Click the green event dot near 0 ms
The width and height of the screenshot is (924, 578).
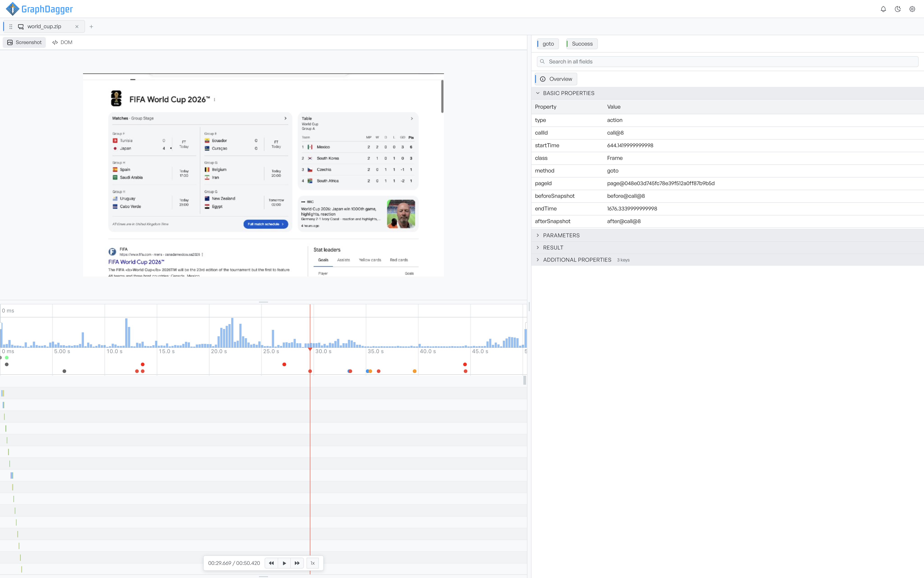click(x=7, y=358)
